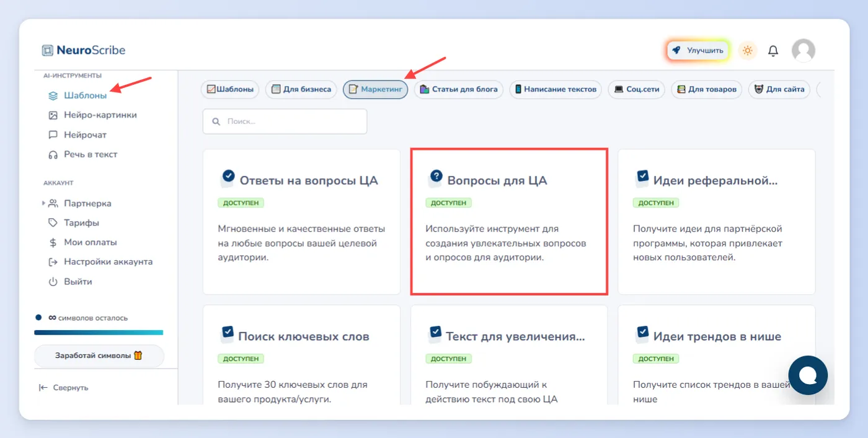Click the Вопросы для ЦА question-mark icon
This screenshot has width=868, height=438.
[435, 178]
